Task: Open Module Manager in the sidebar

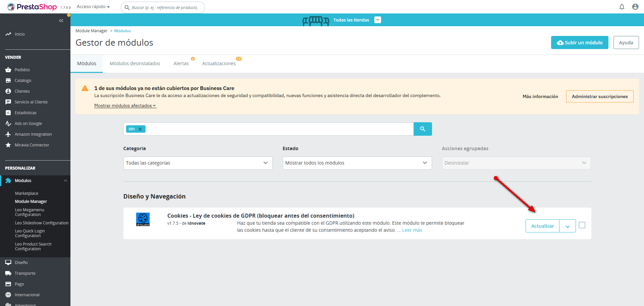Action: (31, 202)
